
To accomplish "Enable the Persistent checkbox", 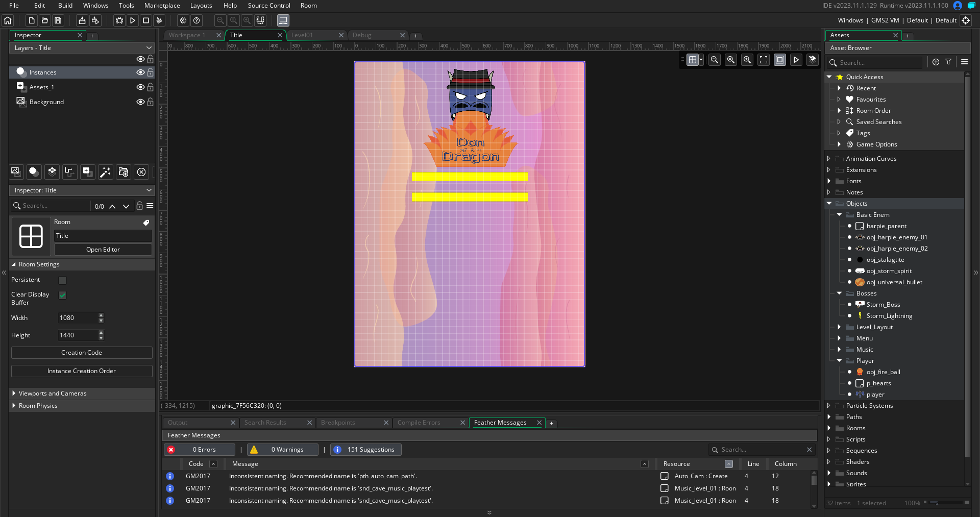I will tap(63, 280).
